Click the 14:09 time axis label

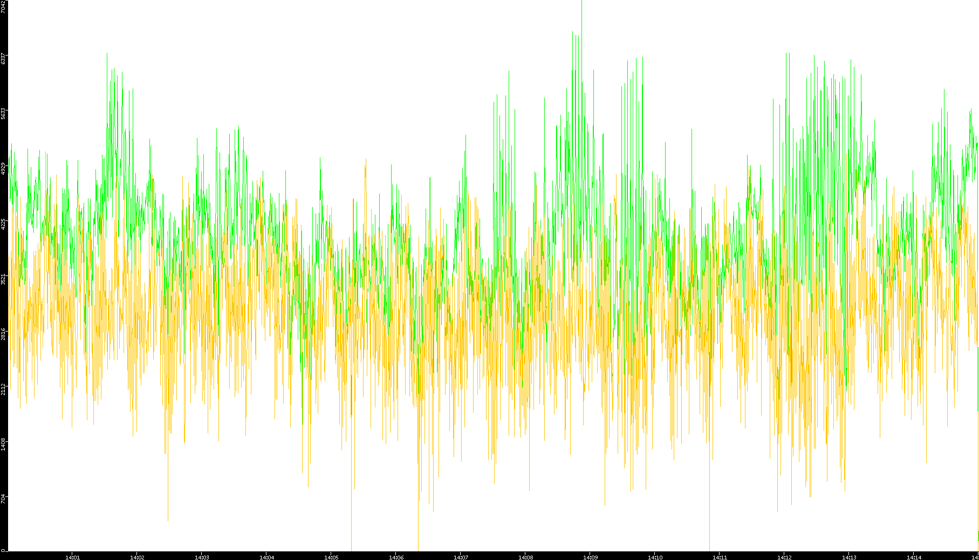590,557
